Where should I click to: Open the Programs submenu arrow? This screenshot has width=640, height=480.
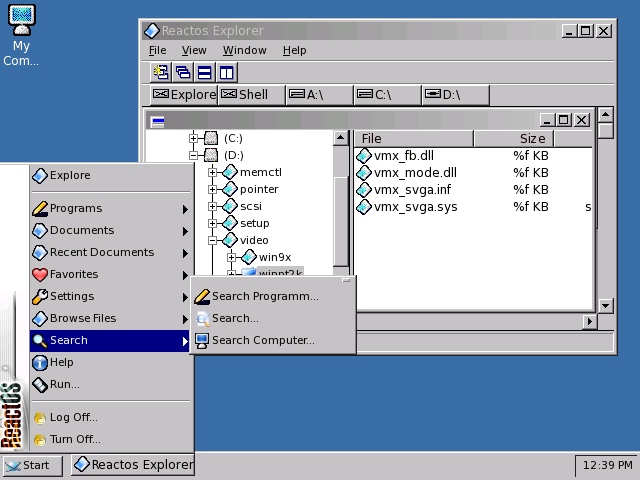click(185, 209)
